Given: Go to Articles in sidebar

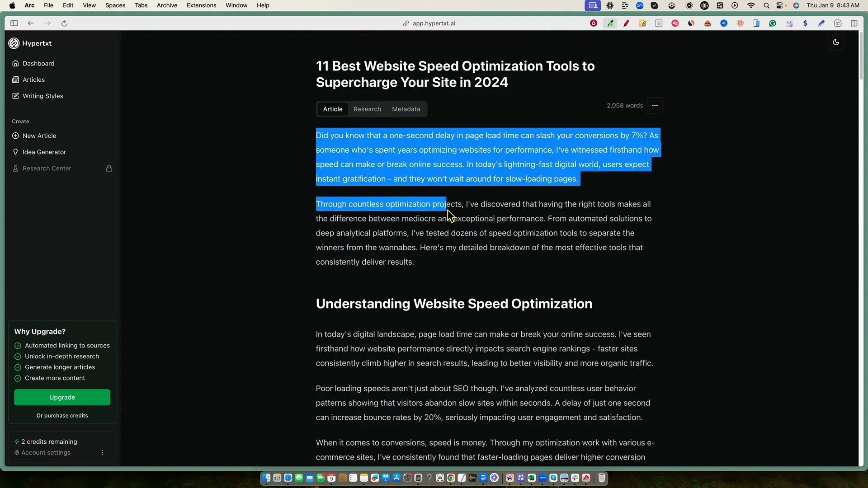Looking at the screenshot, I should click(33, 80).
